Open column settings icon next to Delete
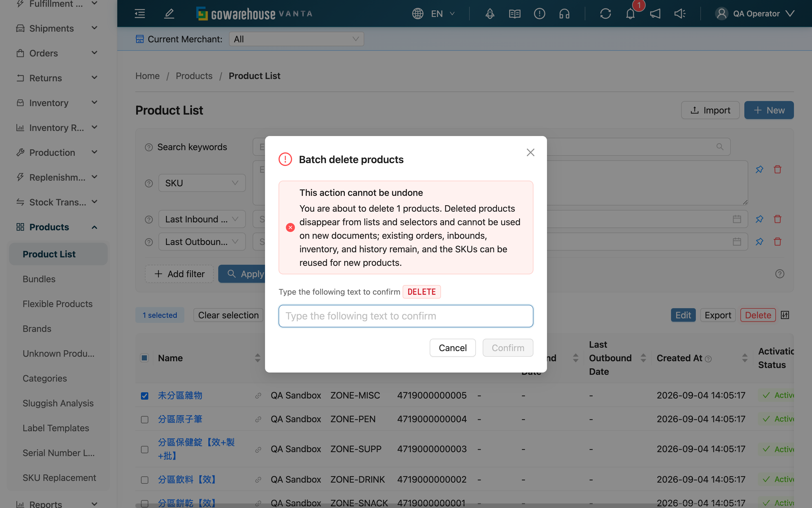The width and height of the screenshot is (812, 508). click(x=785, y=315)
